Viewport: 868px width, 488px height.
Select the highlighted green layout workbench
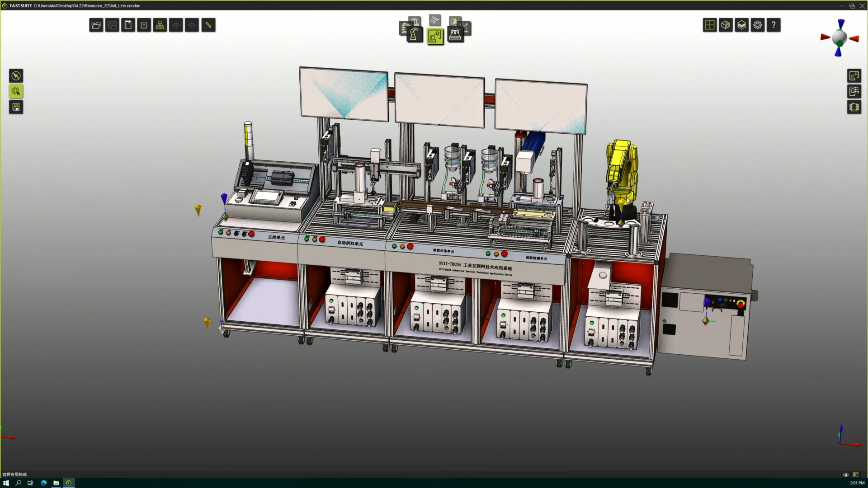click(435, 36)
